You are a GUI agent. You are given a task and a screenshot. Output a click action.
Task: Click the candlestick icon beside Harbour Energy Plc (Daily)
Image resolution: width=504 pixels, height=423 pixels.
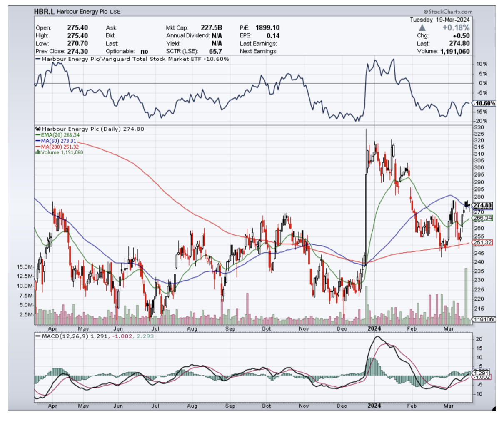[x=38, y=129]
